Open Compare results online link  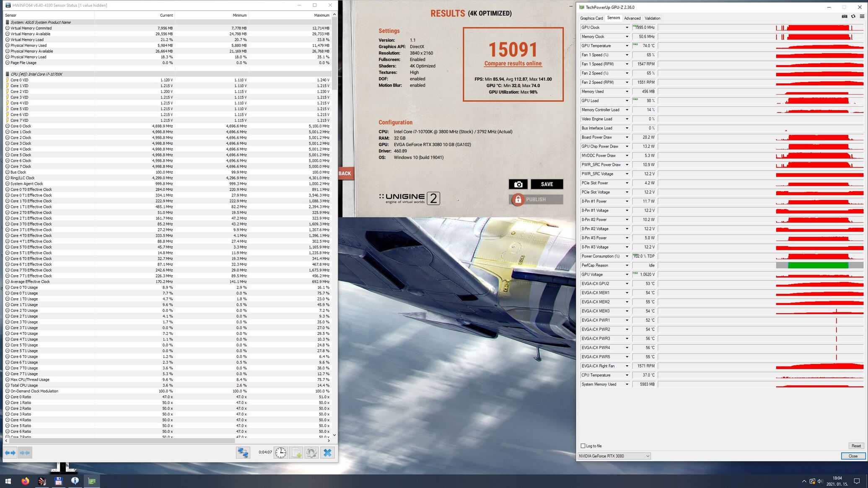513,64
